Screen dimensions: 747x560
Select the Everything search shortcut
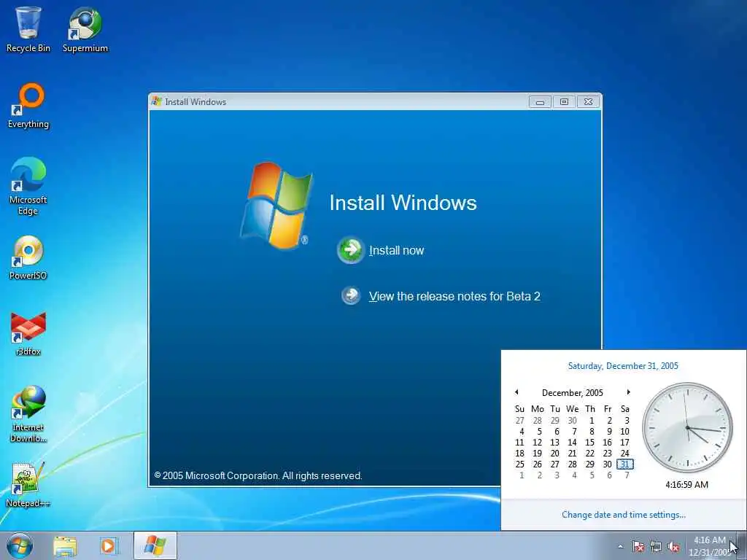(x=28, y=106)
